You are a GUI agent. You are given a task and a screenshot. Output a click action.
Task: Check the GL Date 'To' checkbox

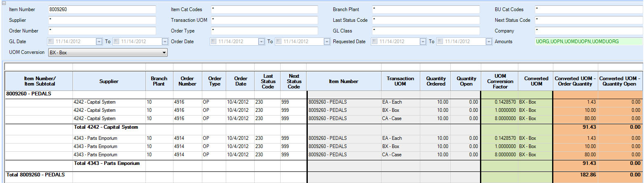point(116,42)
